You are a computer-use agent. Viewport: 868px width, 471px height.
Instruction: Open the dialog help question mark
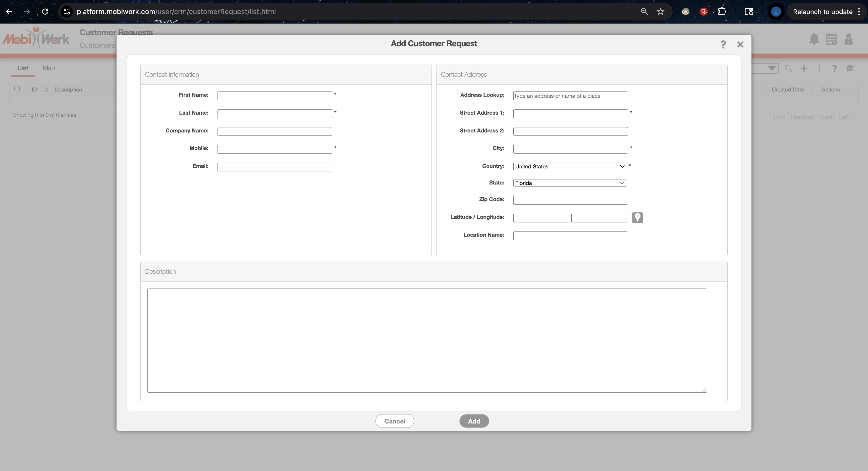723,44
